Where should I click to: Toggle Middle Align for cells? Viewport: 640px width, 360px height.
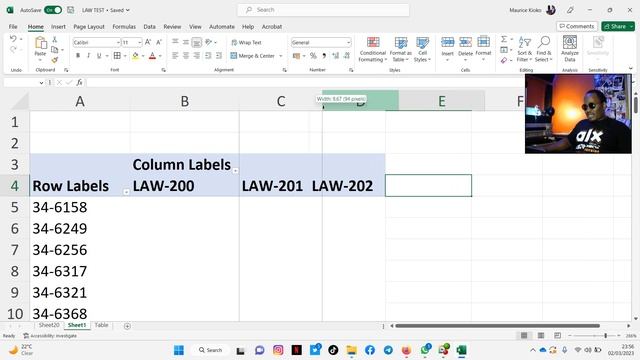tap(186, 42)
